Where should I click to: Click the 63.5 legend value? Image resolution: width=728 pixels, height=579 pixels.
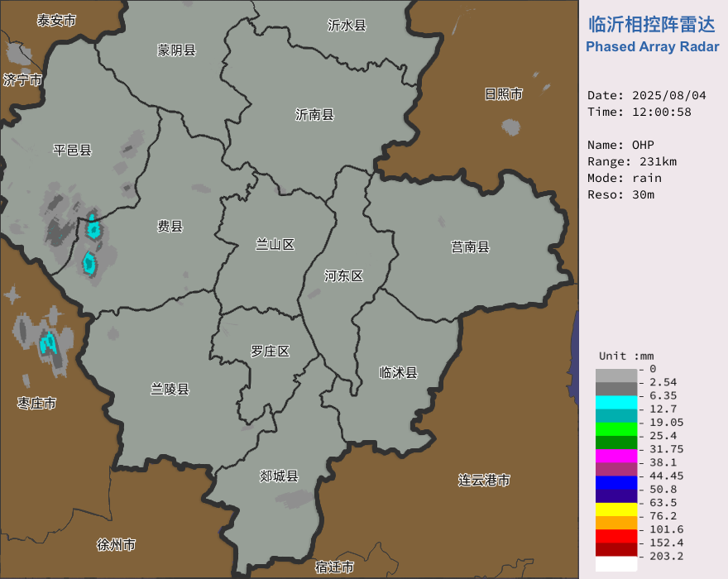click(x=663, y=503)
